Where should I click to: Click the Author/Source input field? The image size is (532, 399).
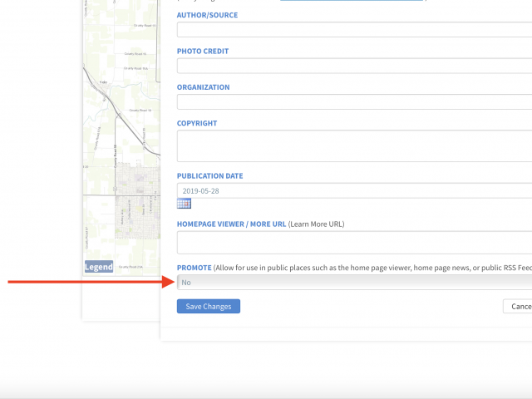pyautogui.click(x=354, y=30)
